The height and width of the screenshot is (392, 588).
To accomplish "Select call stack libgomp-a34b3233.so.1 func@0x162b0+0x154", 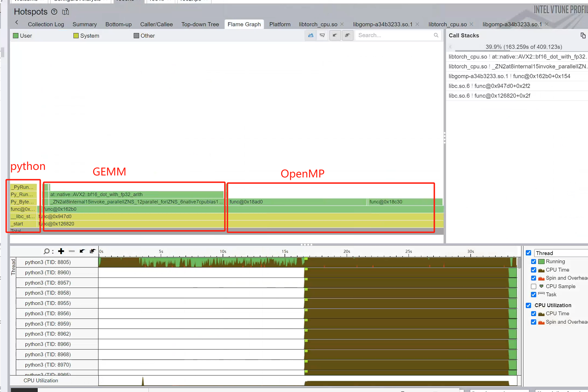I will (517, 76).
